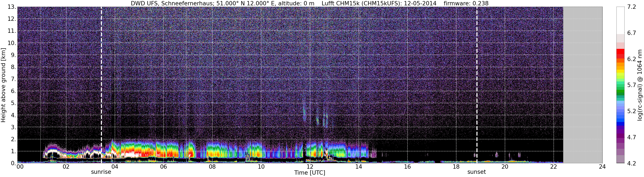
Task: Click the '06' tick on the time axis
Action: tap(163, 167)
